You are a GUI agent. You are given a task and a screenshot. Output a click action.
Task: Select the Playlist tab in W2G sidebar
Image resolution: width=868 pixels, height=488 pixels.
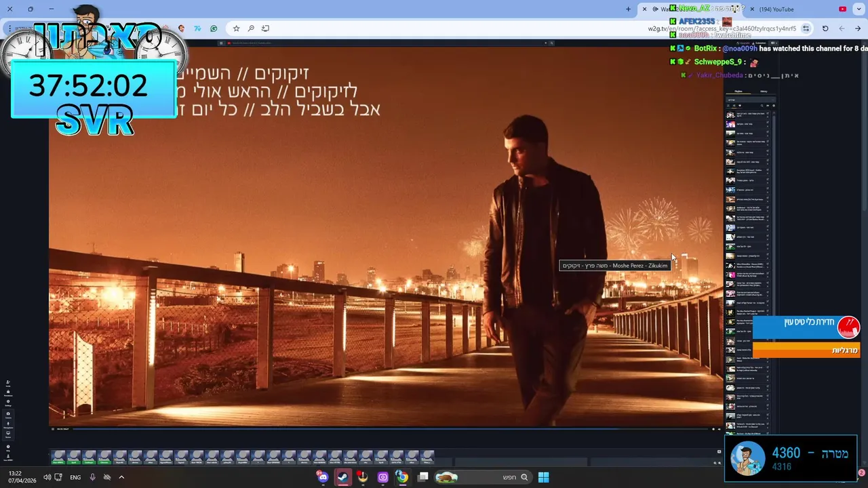pos(738,91)
